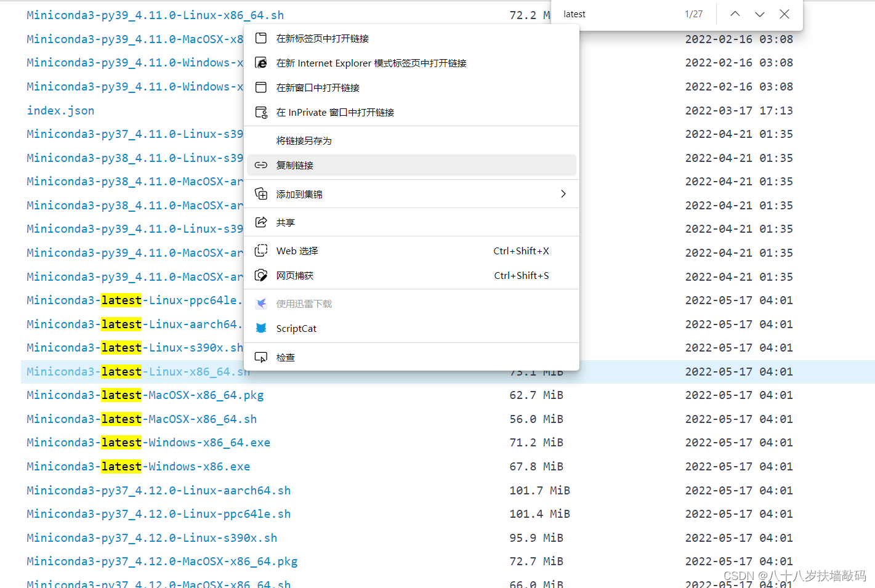Go to next find result arrow
Screen dimensions: 875x588
760,14
